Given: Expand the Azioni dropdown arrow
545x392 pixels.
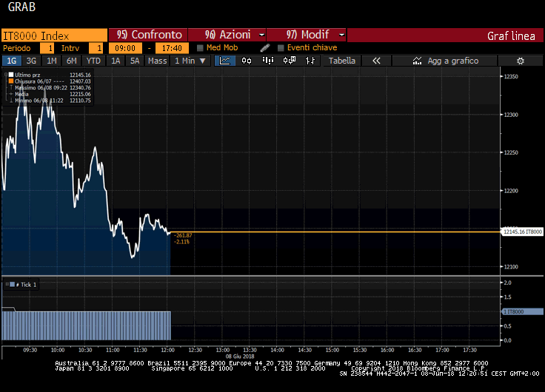Looking at the screenshot, I should (x=261, y=35).
